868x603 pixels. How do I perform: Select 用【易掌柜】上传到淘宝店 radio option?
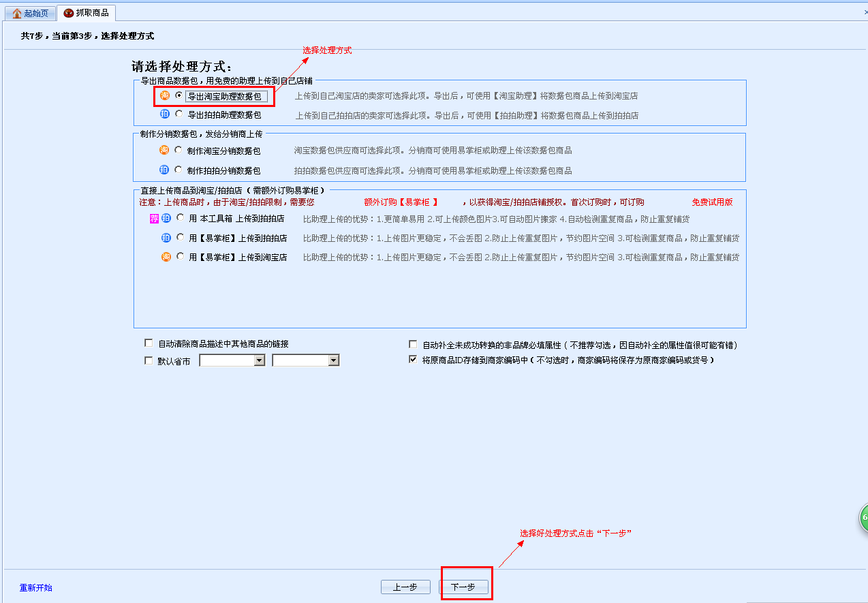pyautogui.click(x=180, y=257)
